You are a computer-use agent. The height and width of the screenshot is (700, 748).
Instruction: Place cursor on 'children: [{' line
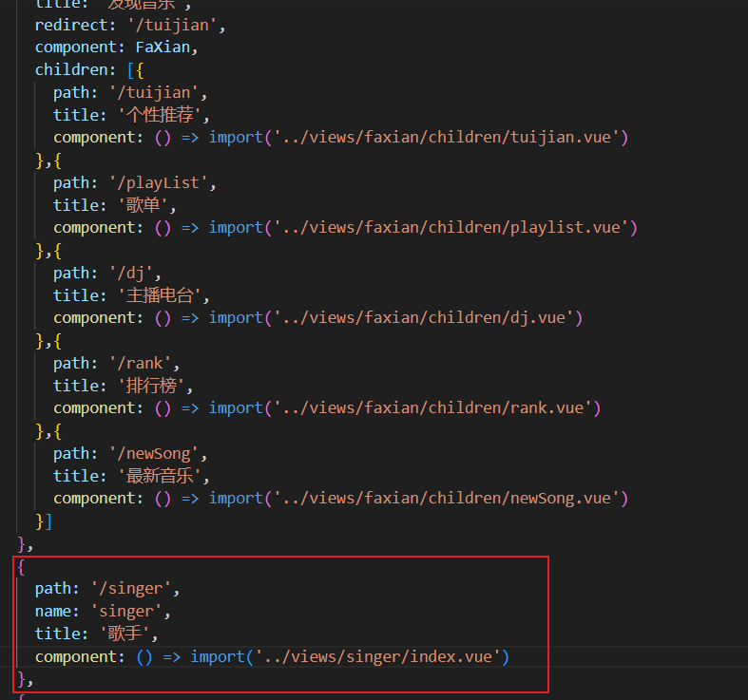(89, 70)
